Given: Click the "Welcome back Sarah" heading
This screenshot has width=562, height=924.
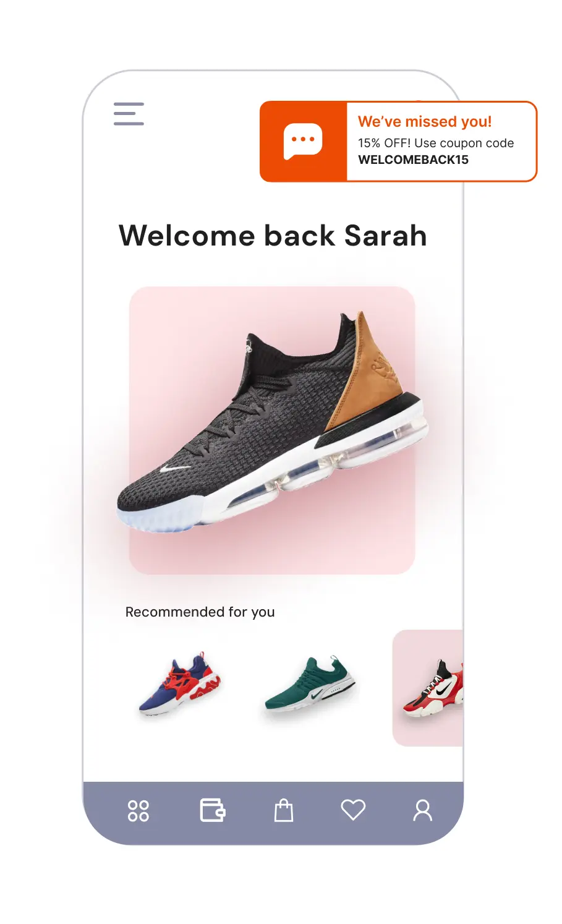Looking at the screenshot, I should (273, 236).
